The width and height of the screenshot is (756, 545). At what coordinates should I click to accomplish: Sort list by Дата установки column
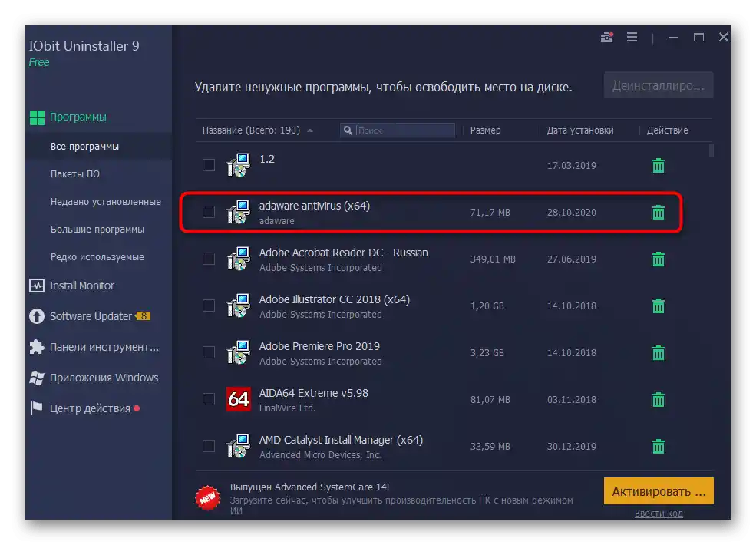(x=580, y=130)
